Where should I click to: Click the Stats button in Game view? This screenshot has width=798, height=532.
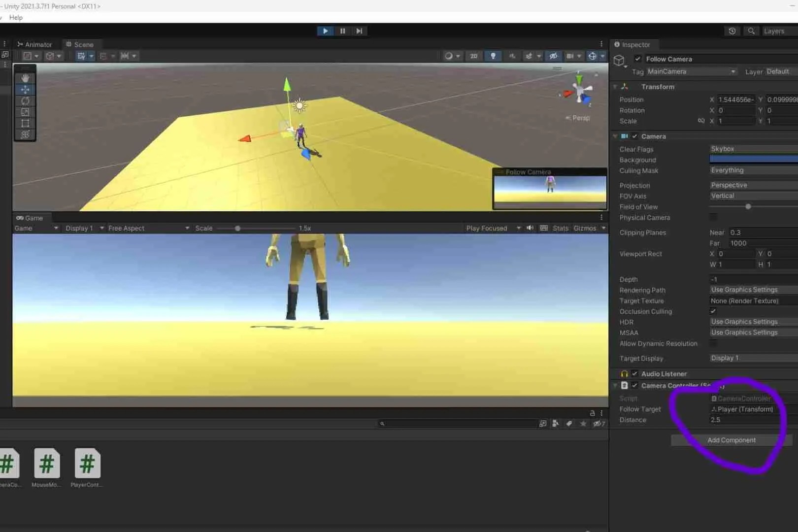pyautogui.click(x=560, y=228)
